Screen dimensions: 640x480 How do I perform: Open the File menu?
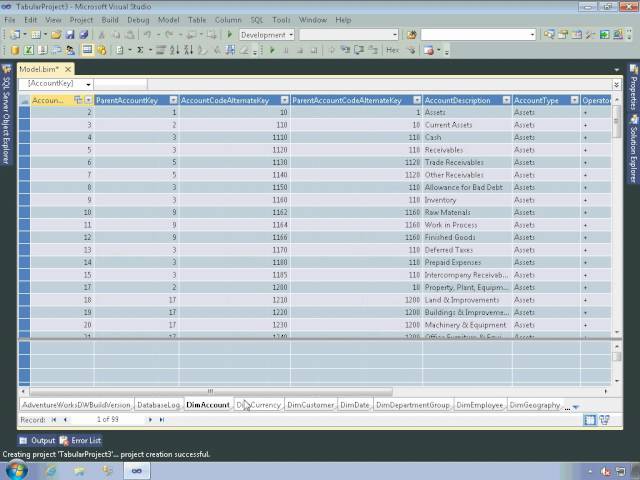10,20
